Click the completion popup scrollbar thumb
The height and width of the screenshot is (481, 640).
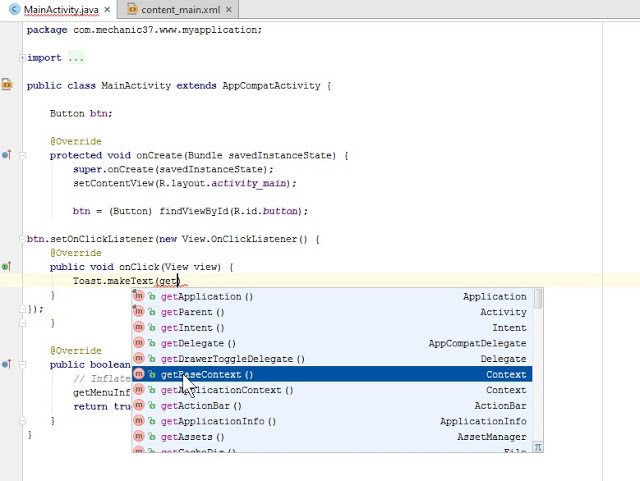pyautogui.click(x=538, y=299)
